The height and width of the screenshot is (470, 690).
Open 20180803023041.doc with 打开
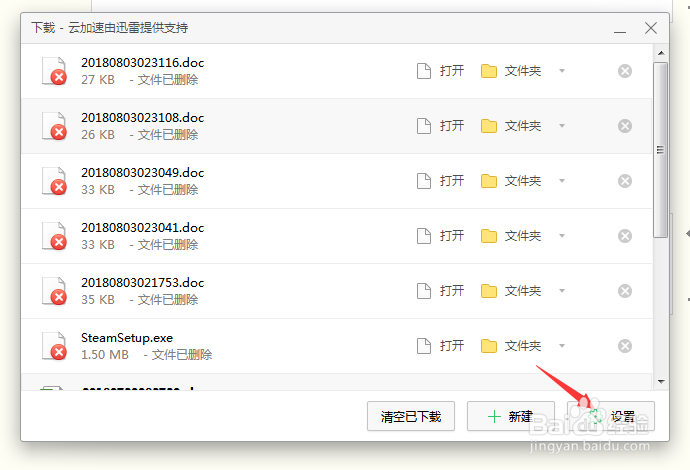coord(440,236)
